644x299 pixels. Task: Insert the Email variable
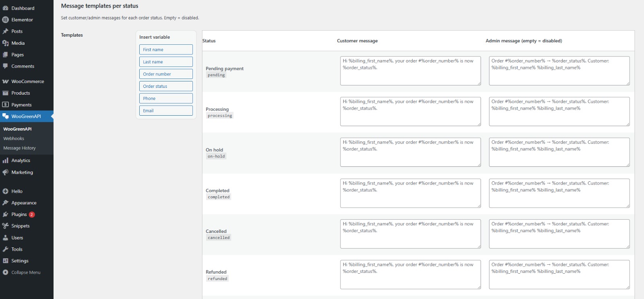point(166,111)
